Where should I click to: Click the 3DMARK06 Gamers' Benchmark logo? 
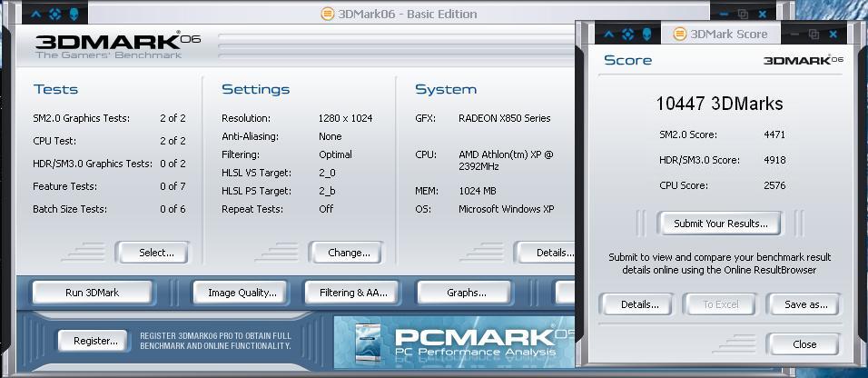[x=117, y=46]
